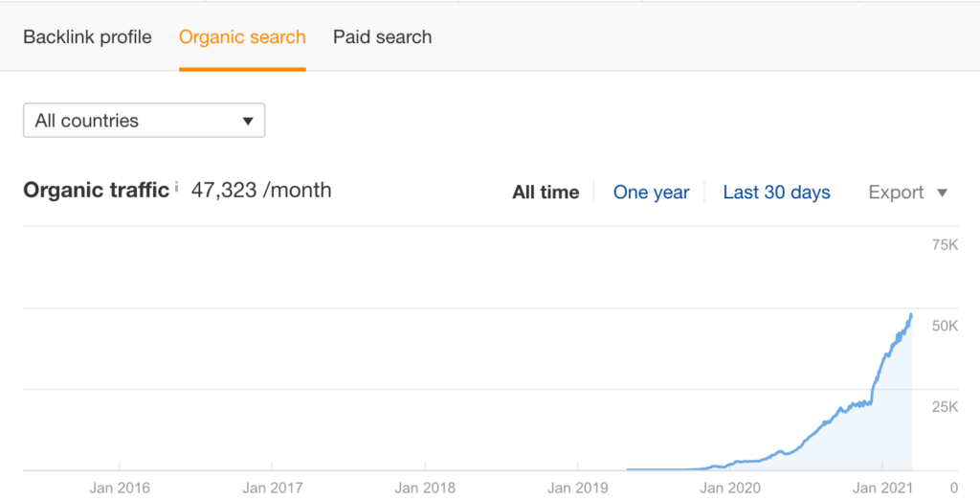Viewport: 980px width, 501px height.
Task: Click the Jan 2016 axis label
Action: [x=120, y=488]
